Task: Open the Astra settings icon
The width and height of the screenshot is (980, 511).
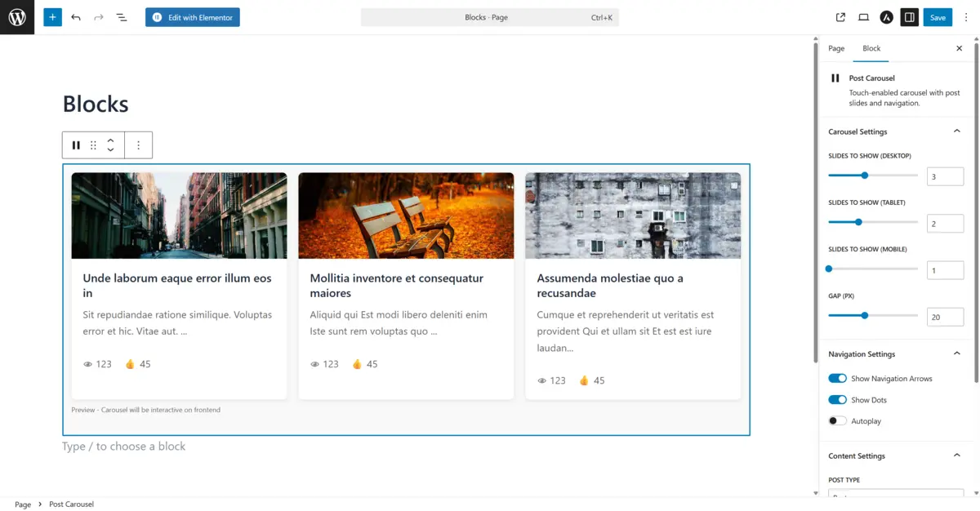Action: pyautogui.click(x=886, y=17)
